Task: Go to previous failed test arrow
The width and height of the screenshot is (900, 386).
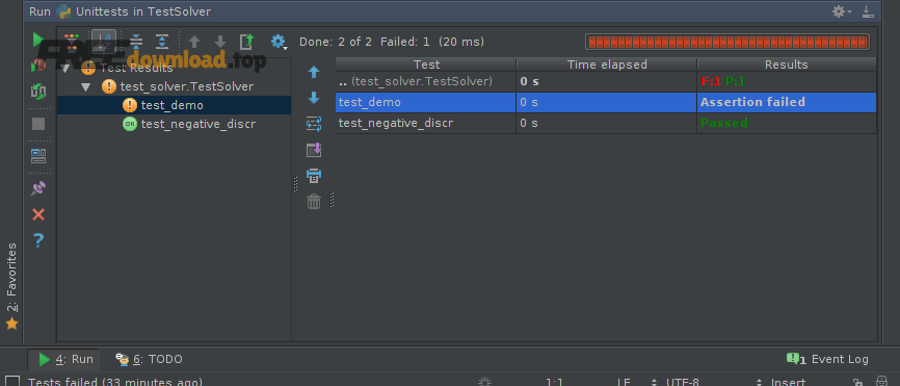Action: [x=195, y=41]
